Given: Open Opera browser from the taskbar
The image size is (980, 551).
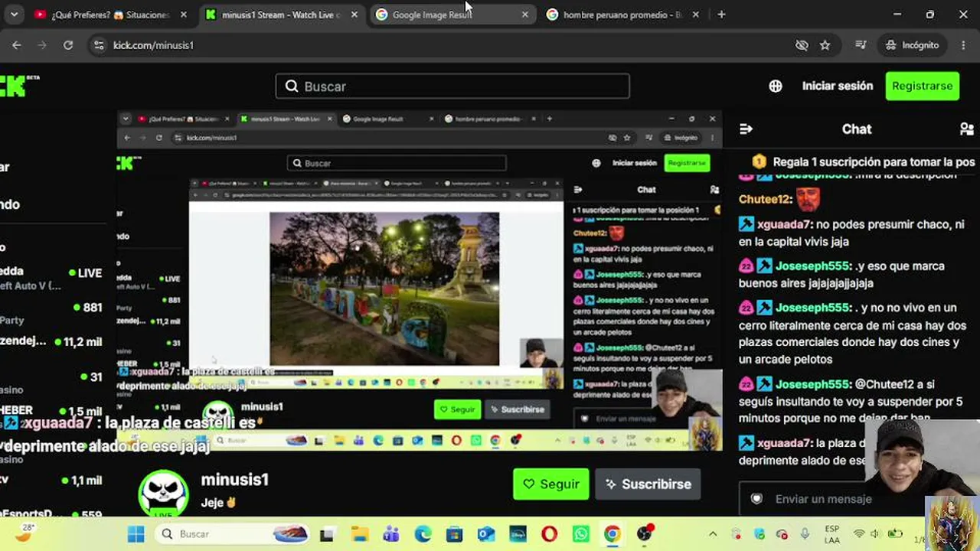Looking at the screenshot, I should tap(549, 534).
